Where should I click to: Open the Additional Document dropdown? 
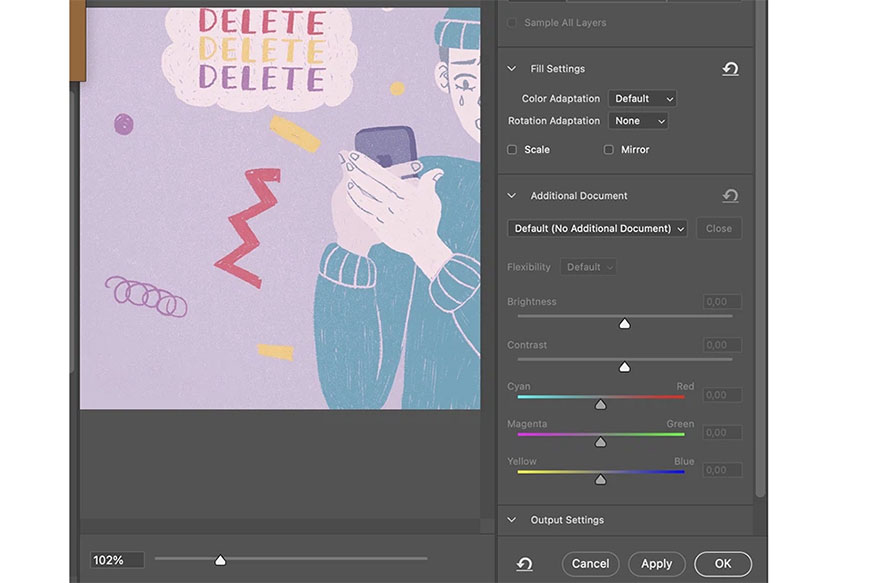(597, 228)
